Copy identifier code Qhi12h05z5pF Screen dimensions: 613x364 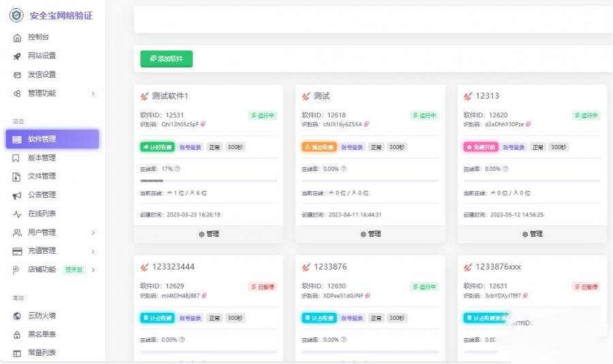tap(203, 125)
